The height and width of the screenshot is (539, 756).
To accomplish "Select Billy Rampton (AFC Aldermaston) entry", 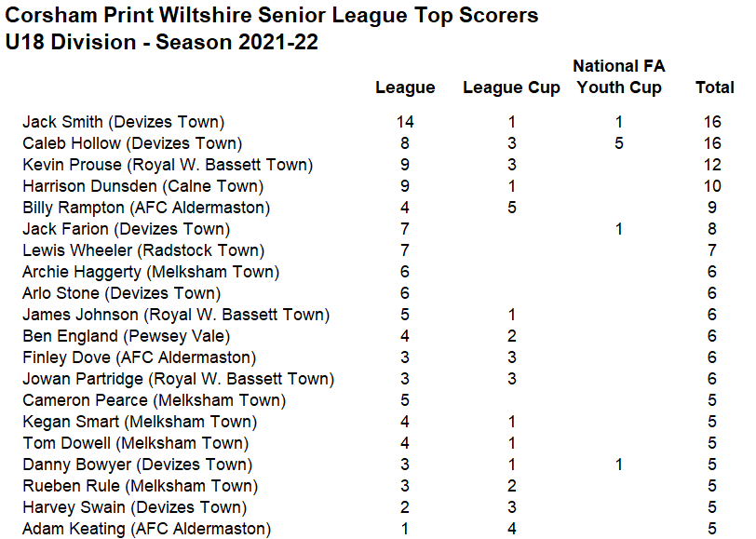I will (146, 208).
